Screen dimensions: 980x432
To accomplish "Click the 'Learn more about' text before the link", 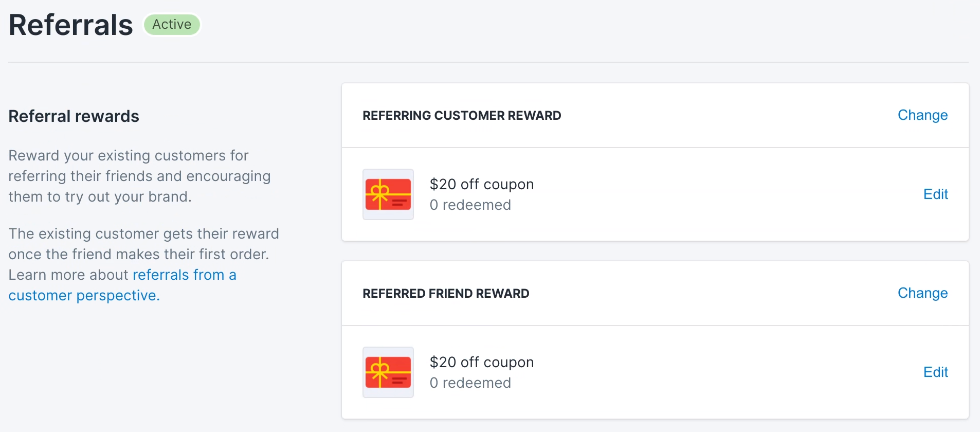I will click(68, 275).
